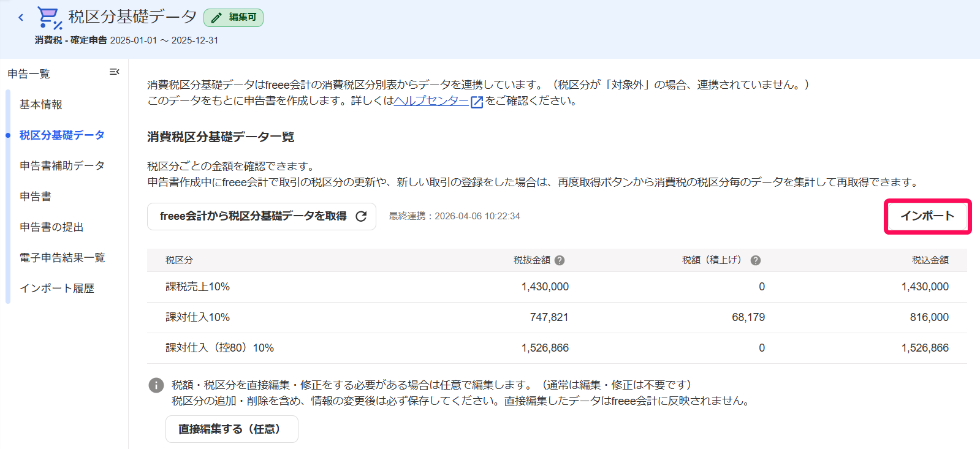Collapse the 申告一覧 sidebar menu
This screenshot has width=980, height=449.
114,72
